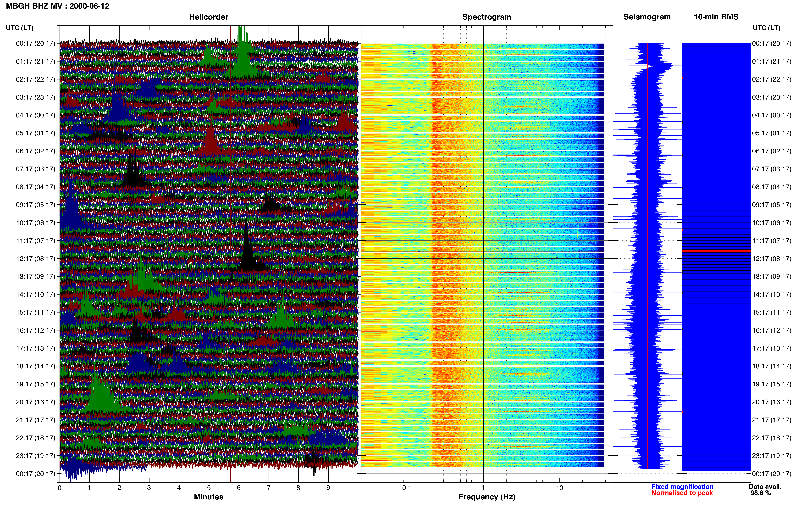Click the Helicorder panel heading
This screenshot has height=508, width=812.
point(209,17)
